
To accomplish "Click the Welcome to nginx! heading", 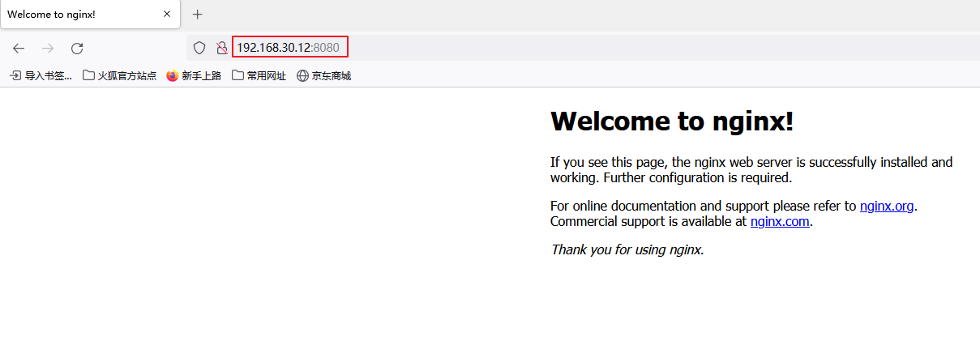I will (672, 121).
